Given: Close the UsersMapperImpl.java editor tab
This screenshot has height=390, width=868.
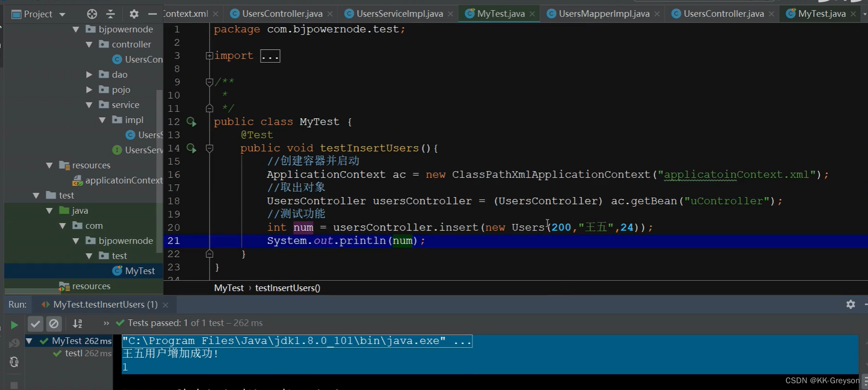Looking at the screenshot, I should (657, 14).
